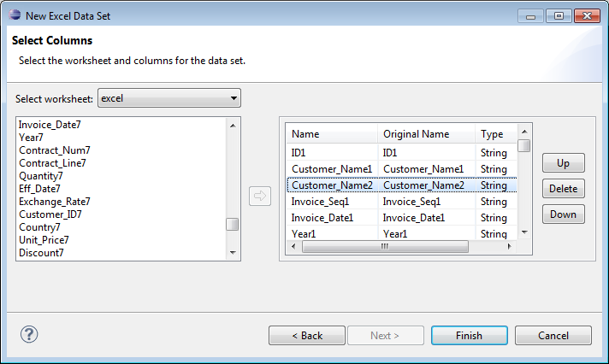Click the left list scroll up arrow
609x364 pixels.
(x=233, y=126)
